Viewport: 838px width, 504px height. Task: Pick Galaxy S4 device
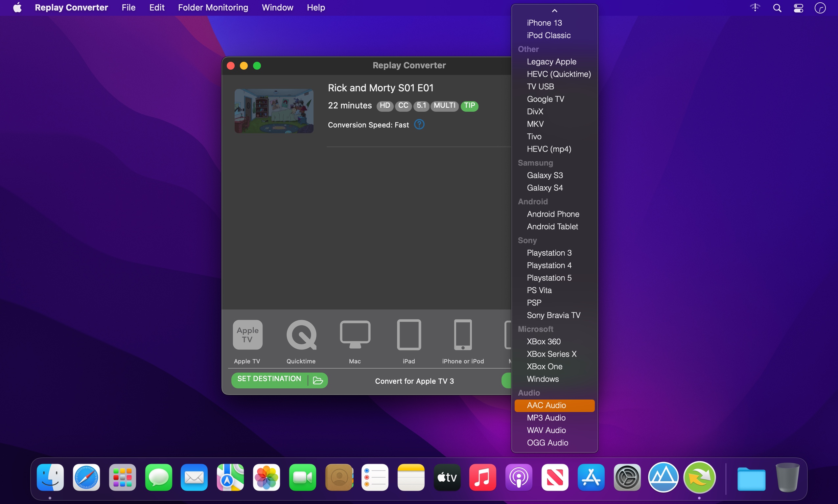[554, 188]
